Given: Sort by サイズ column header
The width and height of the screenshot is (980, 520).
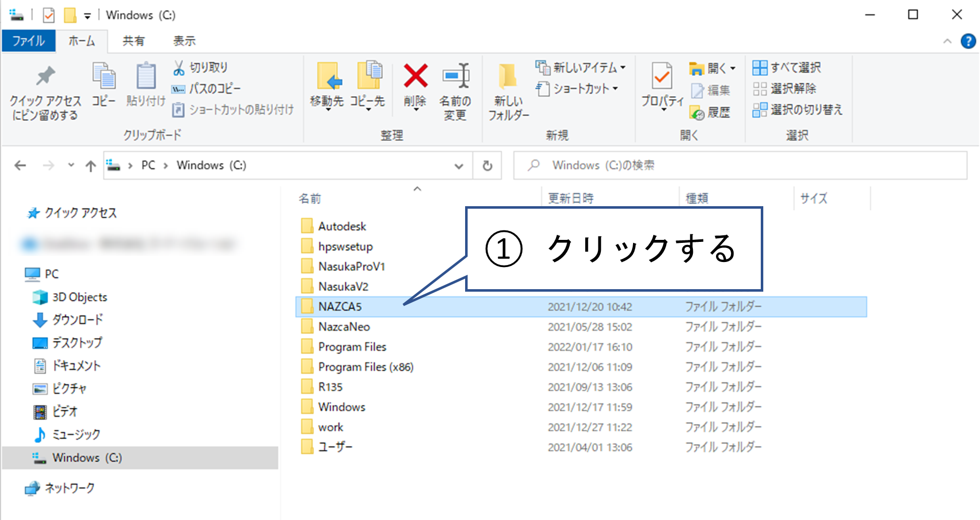Looking at the screenshot, I should (x=814, y=198).
